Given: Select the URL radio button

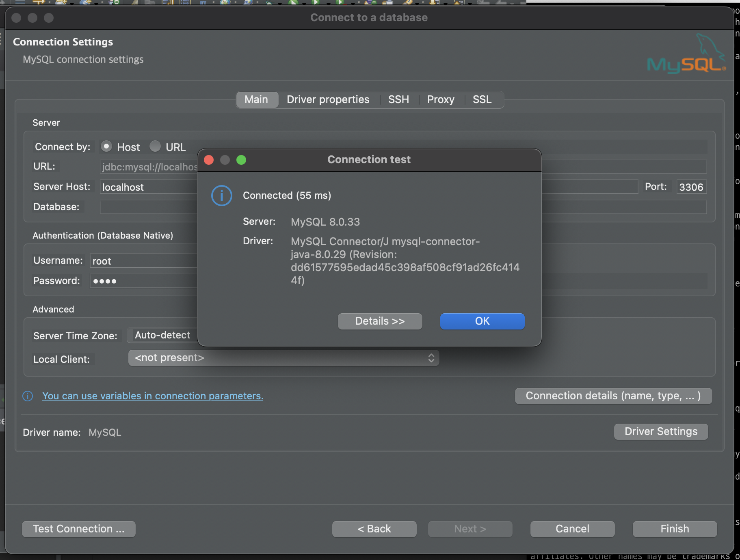Looking at the screenshot, I should pos(155,146).
